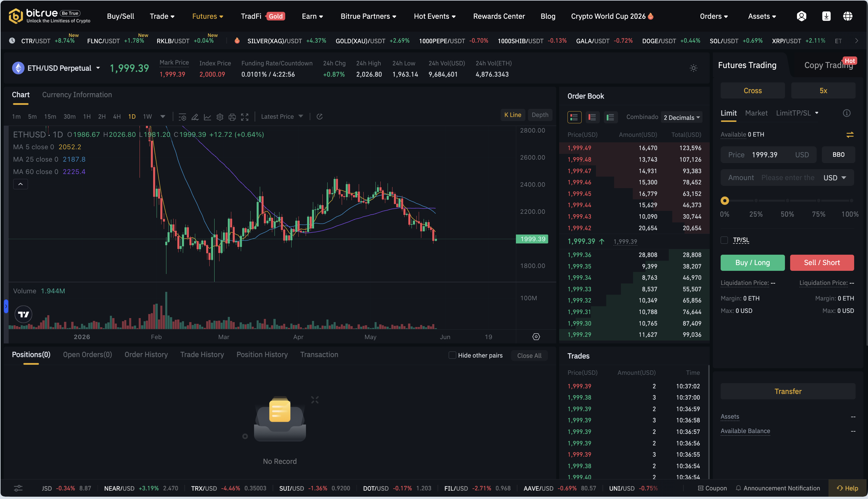Screen dimensions: 868x499
Task: Open chart indicators tool icon
Action: coord(183,117)
